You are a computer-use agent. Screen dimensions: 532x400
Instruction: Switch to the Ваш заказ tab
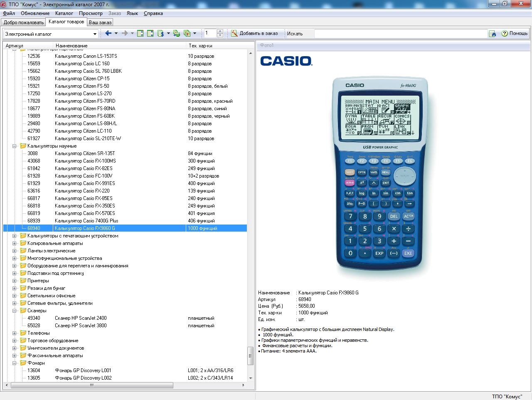[x=100, y=22]
